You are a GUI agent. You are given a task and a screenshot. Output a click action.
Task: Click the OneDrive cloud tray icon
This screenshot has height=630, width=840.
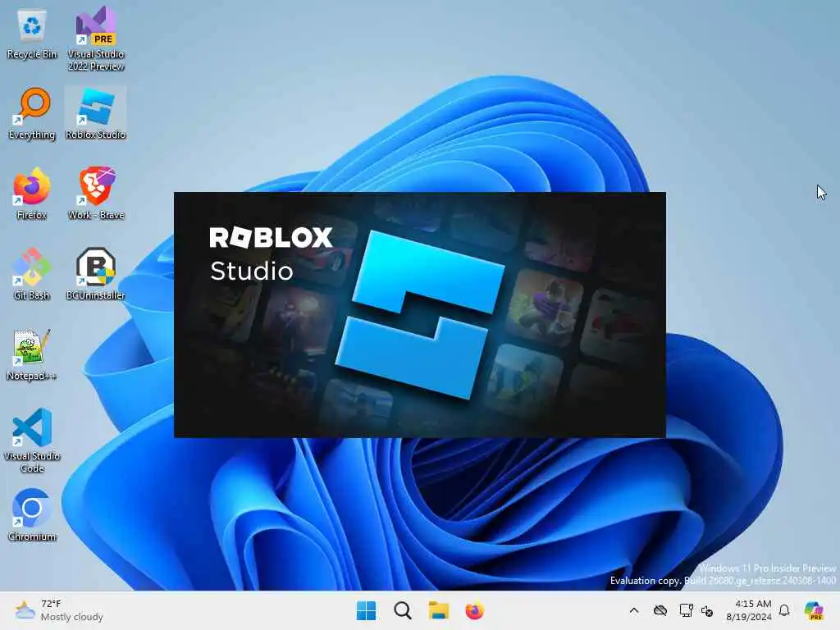point(660,610)
